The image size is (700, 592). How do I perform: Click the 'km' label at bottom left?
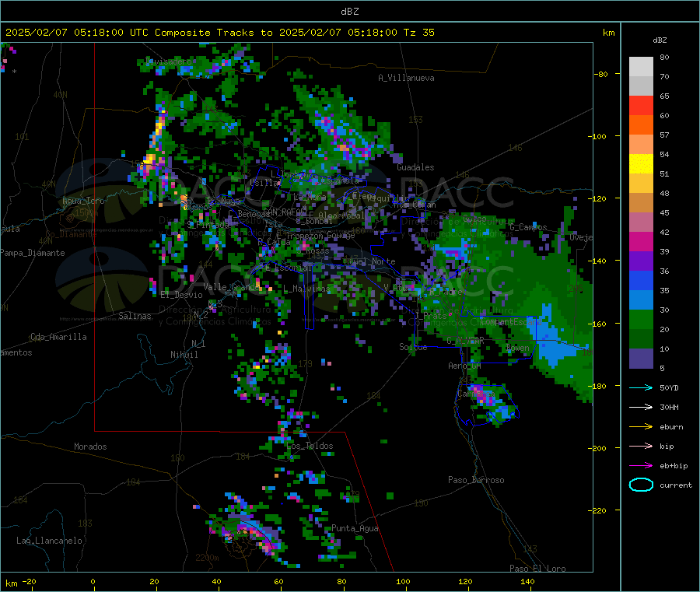tap(12, 583)
